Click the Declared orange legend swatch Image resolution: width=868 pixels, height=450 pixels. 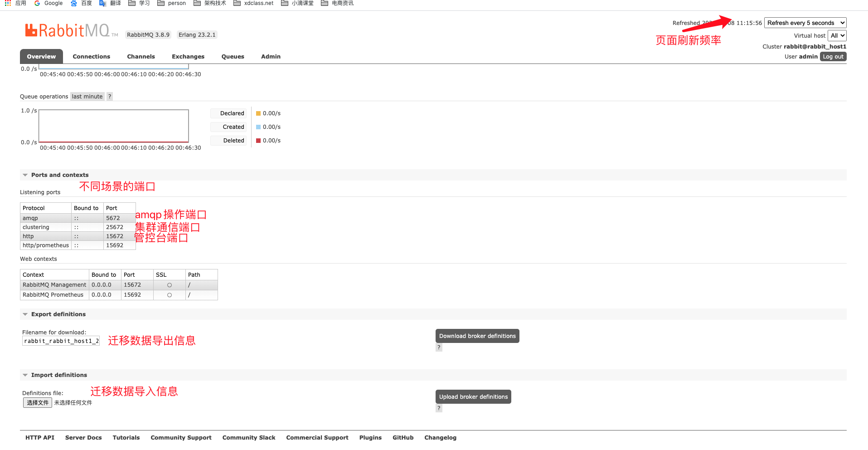[258, 113]
